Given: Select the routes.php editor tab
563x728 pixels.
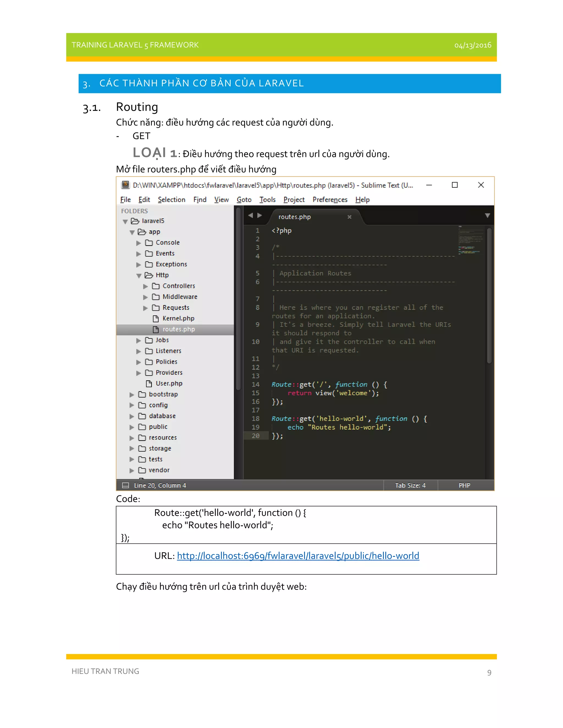Looking at the screenshot, I should [x=315, y=217].
